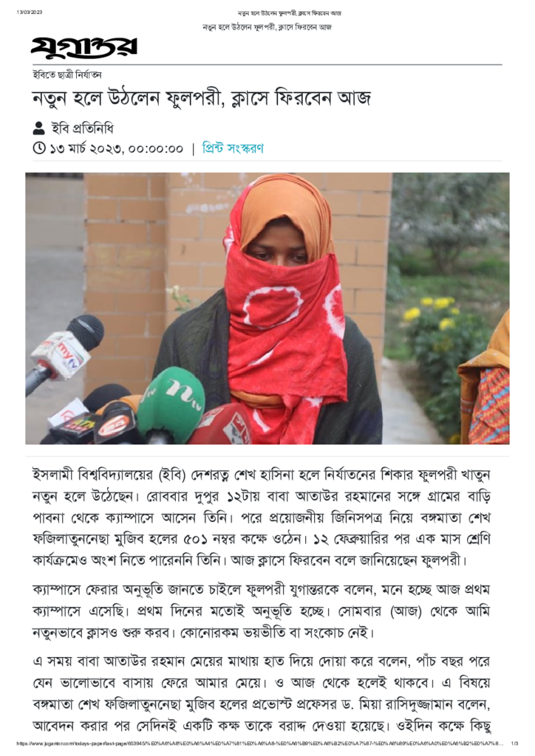This screenshot has height=756, width=535.
Task: Open the প্রিন্ট সংস্করণ link
Action: coord(233,148)
